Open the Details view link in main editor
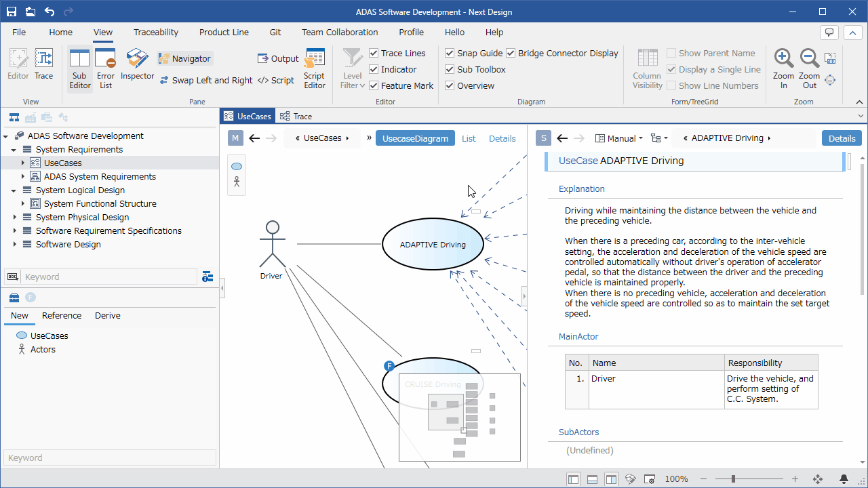This screenshot has height=488, width=868. pyautogui.click(x=502, y=138)
